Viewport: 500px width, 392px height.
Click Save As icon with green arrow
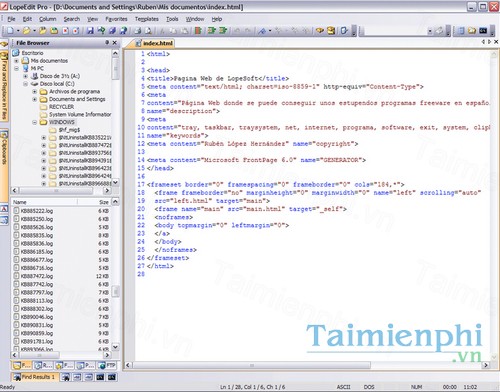[101, 31]
